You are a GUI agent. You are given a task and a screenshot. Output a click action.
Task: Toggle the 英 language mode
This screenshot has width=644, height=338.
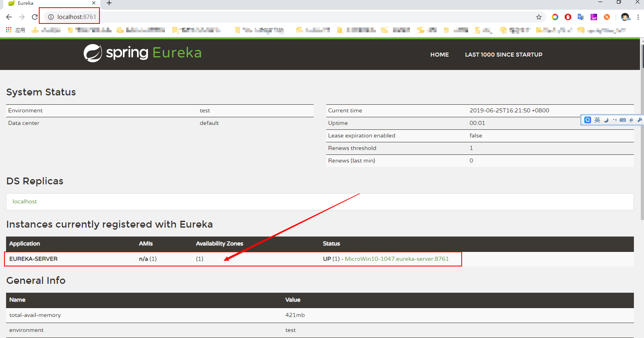coord(597,120)
